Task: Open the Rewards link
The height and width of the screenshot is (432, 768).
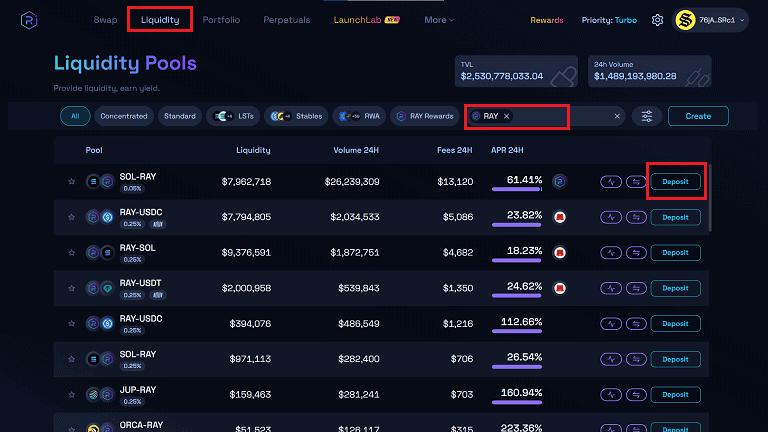Action: 547,20
